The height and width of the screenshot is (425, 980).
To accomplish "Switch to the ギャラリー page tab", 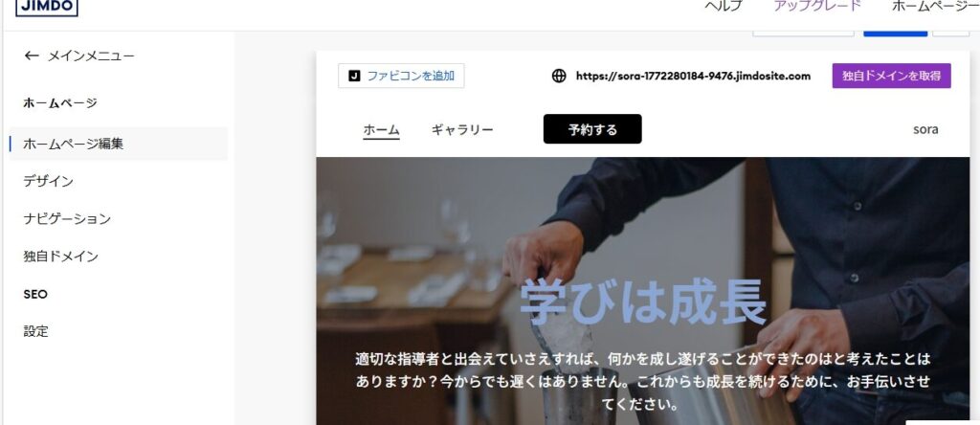I will click(x=462, y=130).
